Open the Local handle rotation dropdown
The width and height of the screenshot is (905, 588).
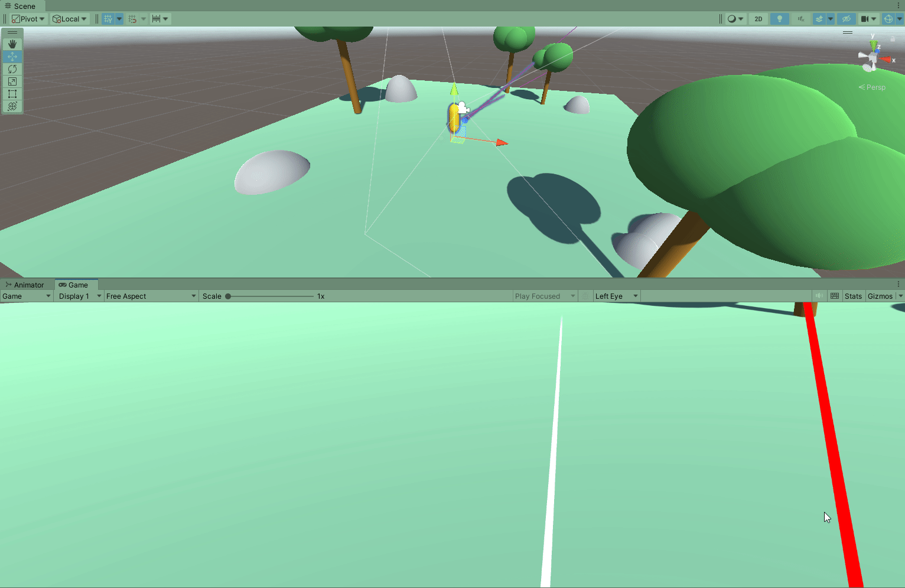70,19
